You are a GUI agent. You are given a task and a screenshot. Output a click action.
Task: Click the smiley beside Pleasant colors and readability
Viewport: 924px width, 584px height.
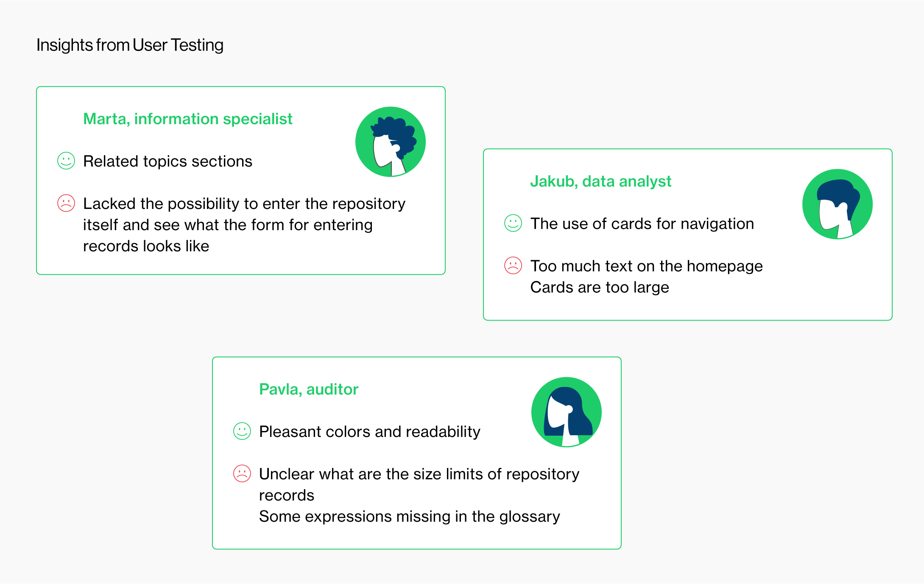pyautogui.click(x=242, y=431)
